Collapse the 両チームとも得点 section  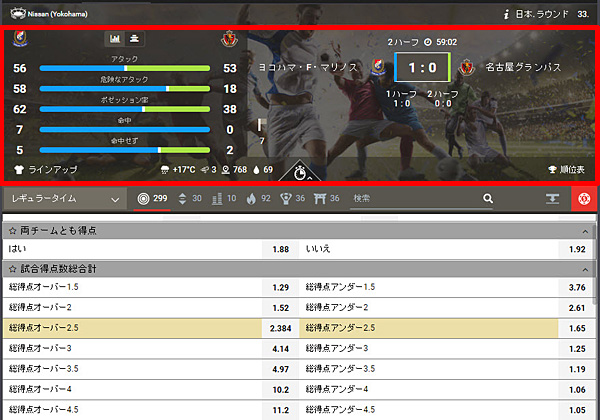click(585, 231)
